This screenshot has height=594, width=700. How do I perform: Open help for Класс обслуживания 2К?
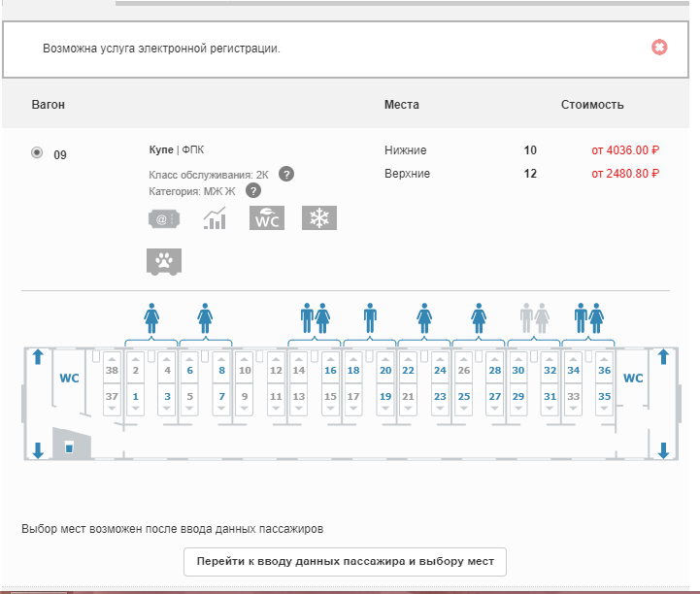[286, 174]
